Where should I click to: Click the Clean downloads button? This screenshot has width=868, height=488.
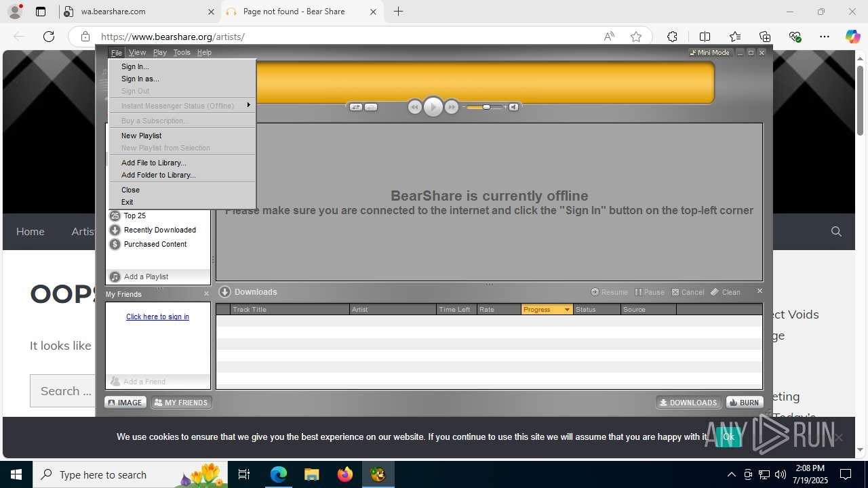(x=726, y=292)
